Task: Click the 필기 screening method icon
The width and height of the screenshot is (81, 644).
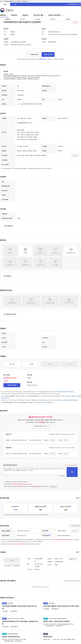Action: coord(50,364)
